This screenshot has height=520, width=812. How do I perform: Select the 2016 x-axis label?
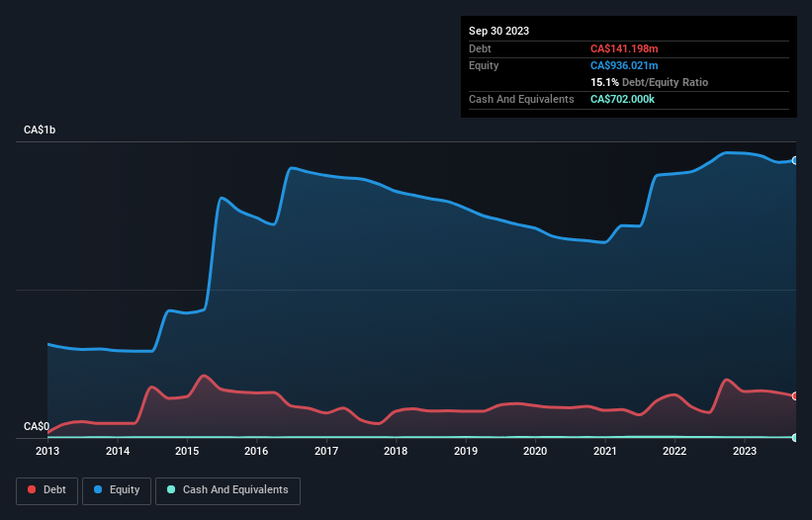point(256,451)
